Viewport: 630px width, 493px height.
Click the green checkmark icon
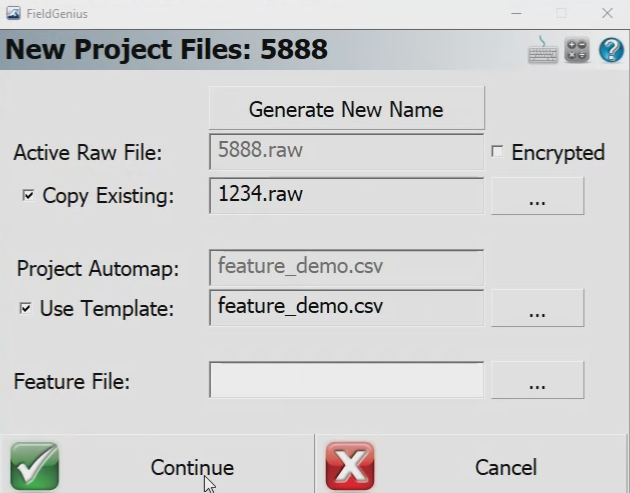point(35,466)
